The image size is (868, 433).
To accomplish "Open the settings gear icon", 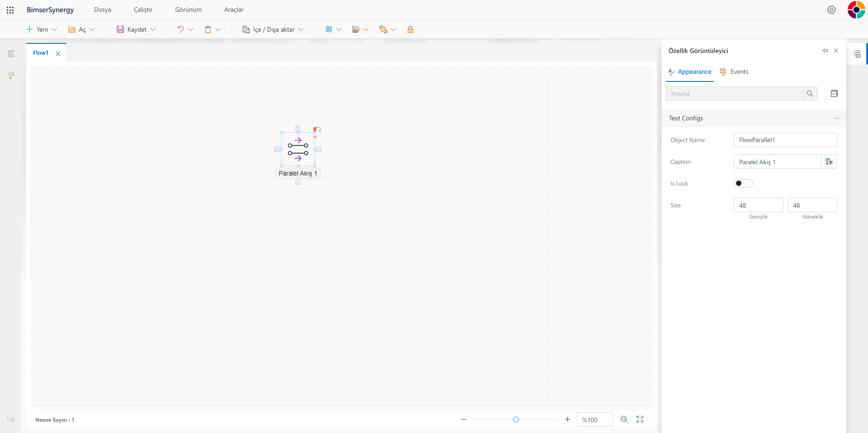I will click(831, 10).
